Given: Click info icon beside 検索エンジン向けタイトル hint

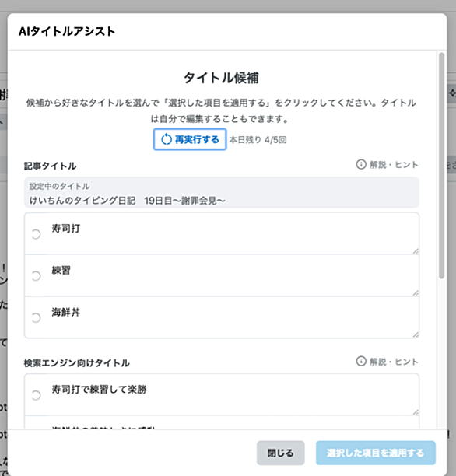Looking at the screenshot, I should (x=361, y=361).
